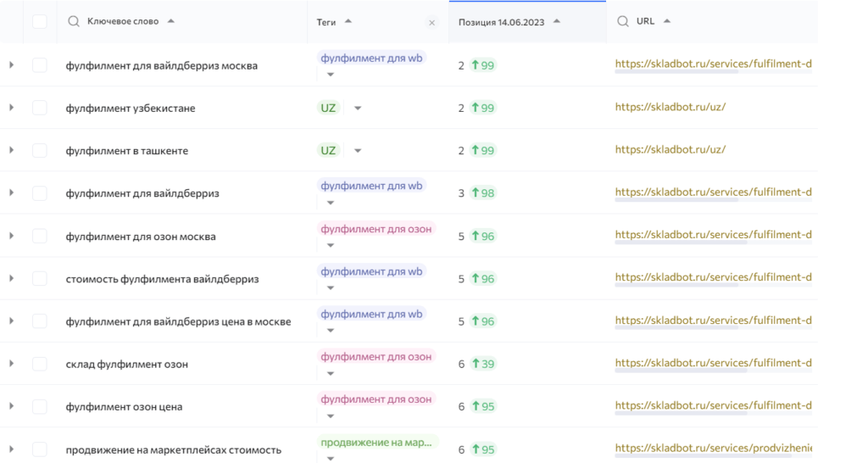
Task: Sort by the Ключевое слово column arrow
Action: tap(171, 21)
